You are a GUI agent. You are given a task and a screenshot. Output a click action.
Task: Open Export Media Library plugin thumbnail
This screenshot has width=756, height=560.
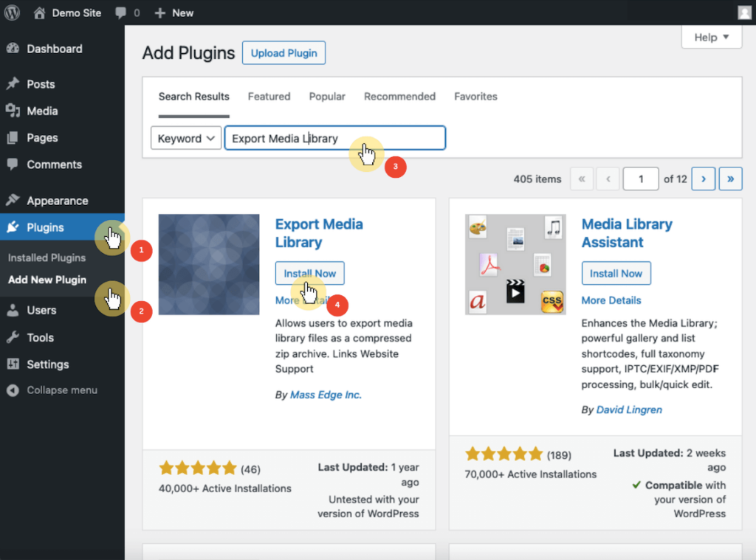(x=209, y=265)
